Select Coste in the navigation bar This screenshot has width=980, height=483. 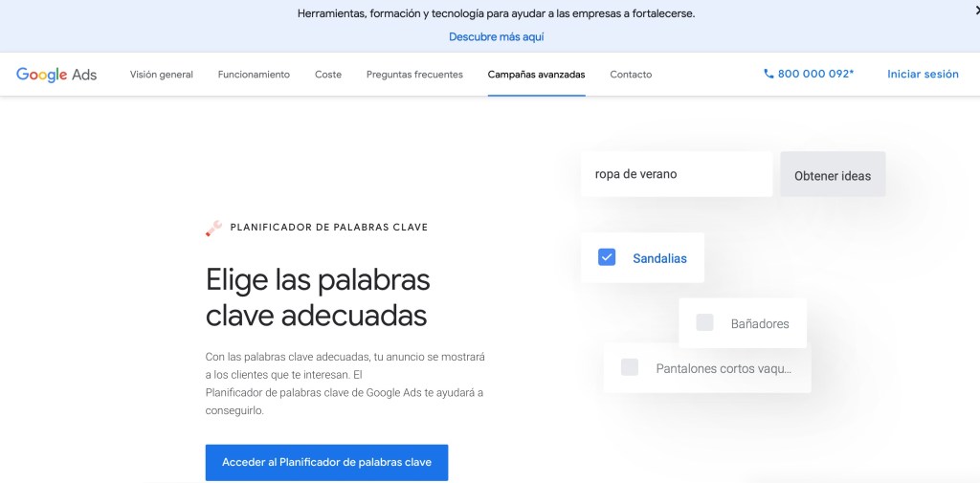point(328,75)
